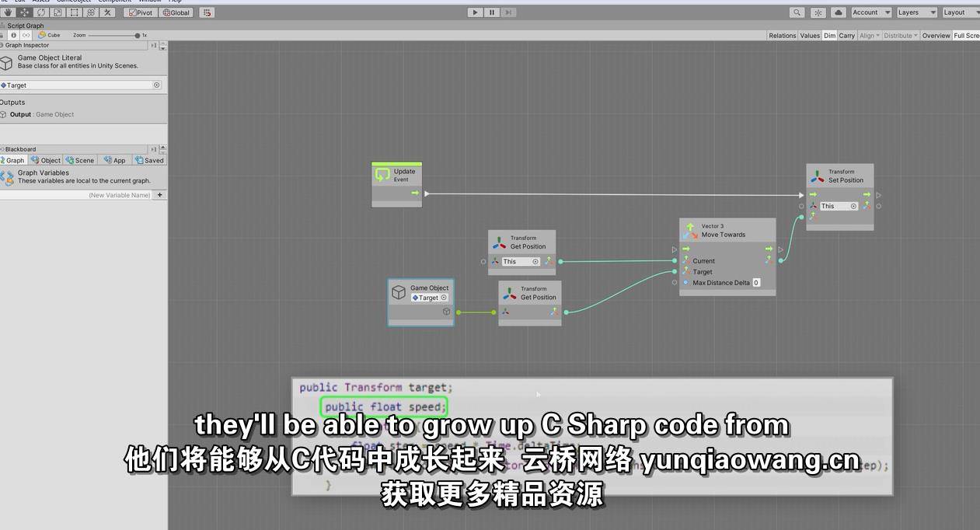Pick object for Set Position This field
The width and height of the screenshot is (980, 530).
853,206
